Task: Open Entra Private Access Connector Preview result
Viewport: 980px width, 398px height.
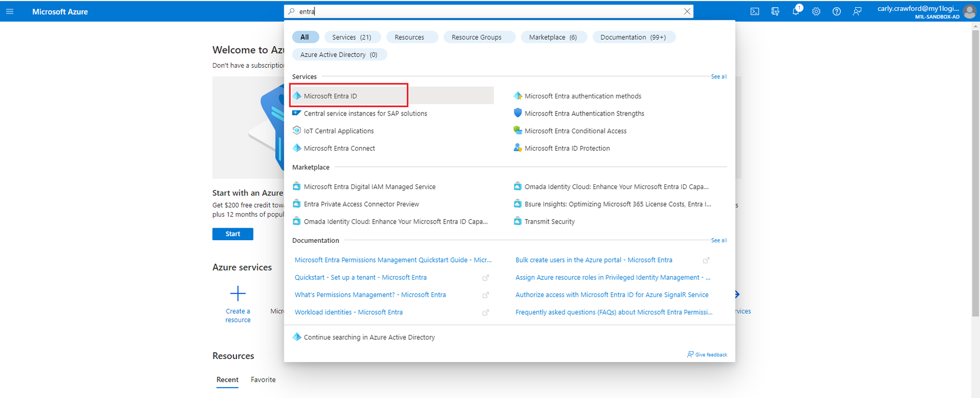Action: pyautogui.click(x=361, y=204)
